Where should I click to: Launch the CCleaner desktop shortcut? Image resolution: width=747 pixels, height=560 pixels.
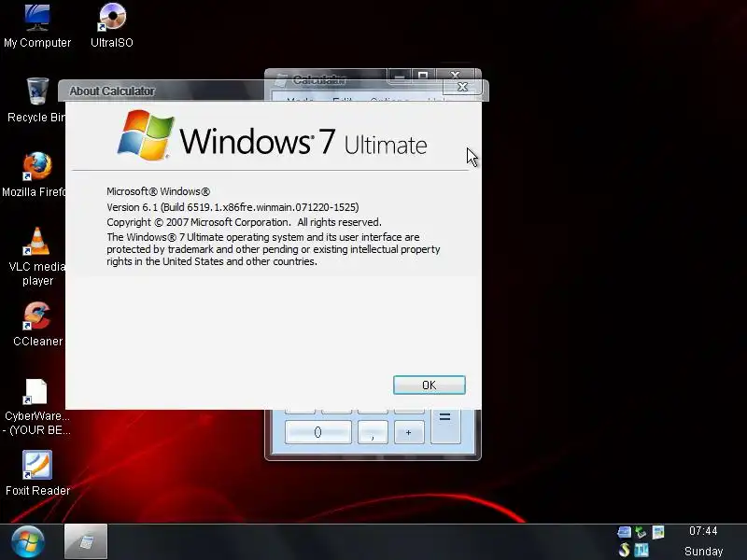(x=37, y=324)
